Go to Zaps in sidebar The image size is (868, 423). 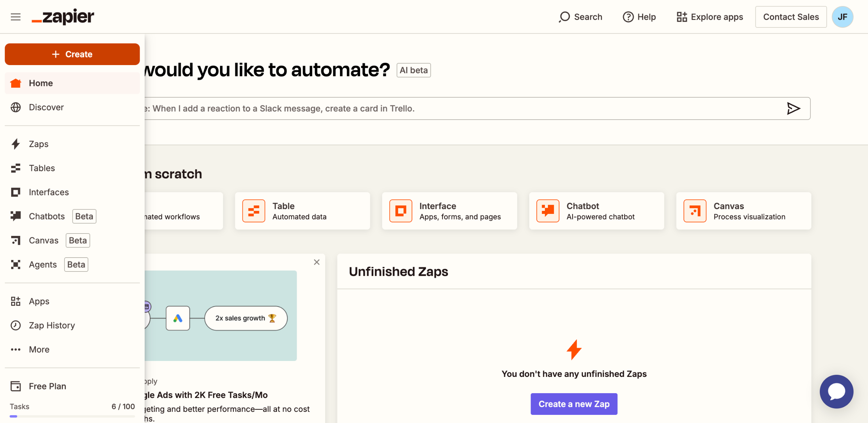38,144
